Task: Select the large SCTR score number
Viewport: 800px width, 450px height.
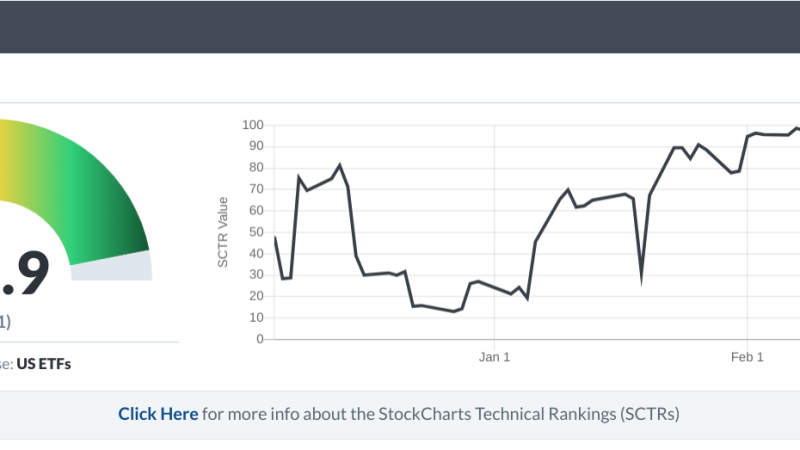Action: click(24, 275)
